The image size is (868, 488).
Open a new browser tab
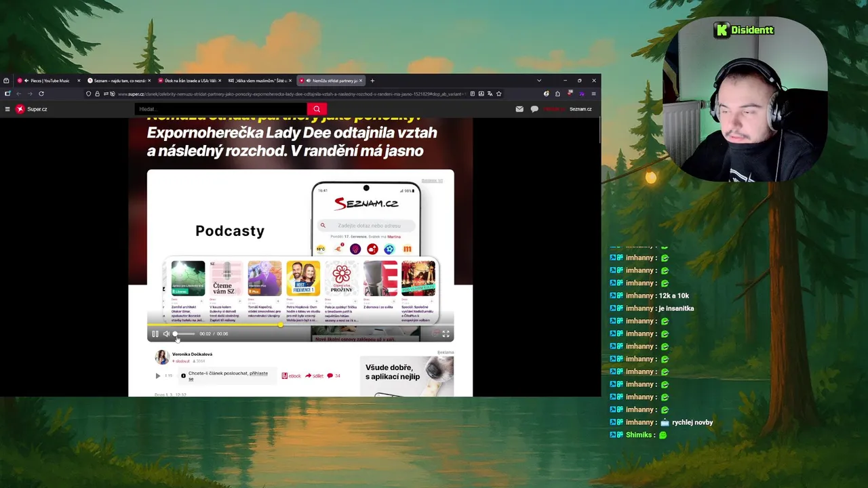click(372, 81)
